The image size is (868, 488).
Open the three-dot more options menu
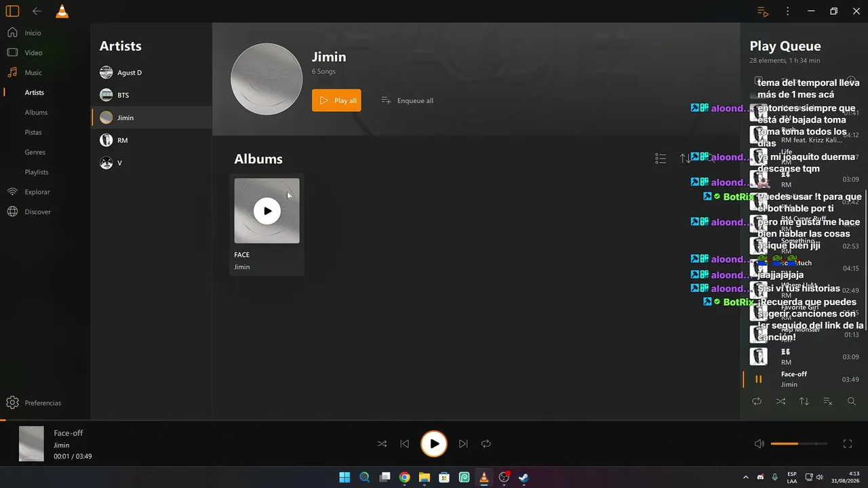point(787,12)
